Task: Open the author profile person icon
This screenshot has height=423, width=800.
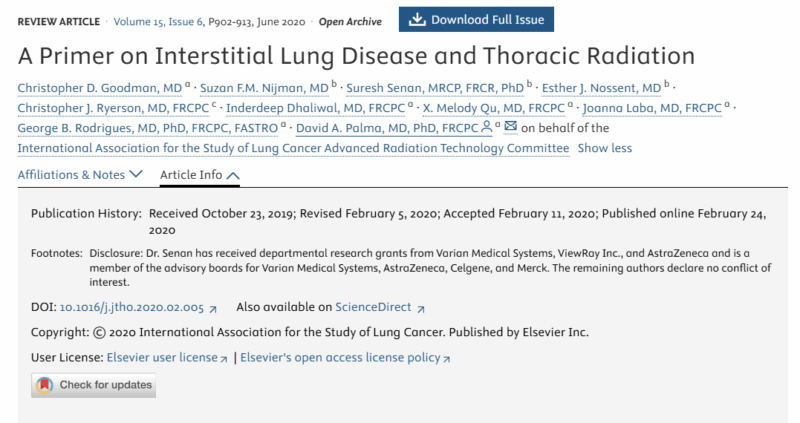Action: click(x=487, y=127)
